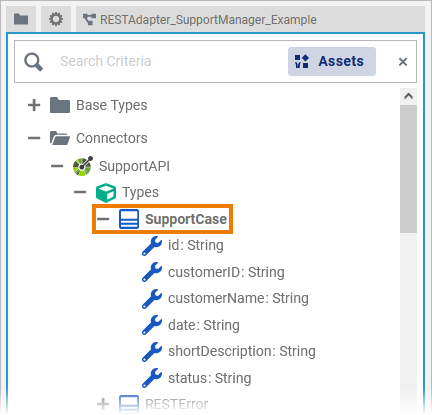Collapse the Connectors folder
The height and width of the screenshot is (415, 432).
(34, 138)
